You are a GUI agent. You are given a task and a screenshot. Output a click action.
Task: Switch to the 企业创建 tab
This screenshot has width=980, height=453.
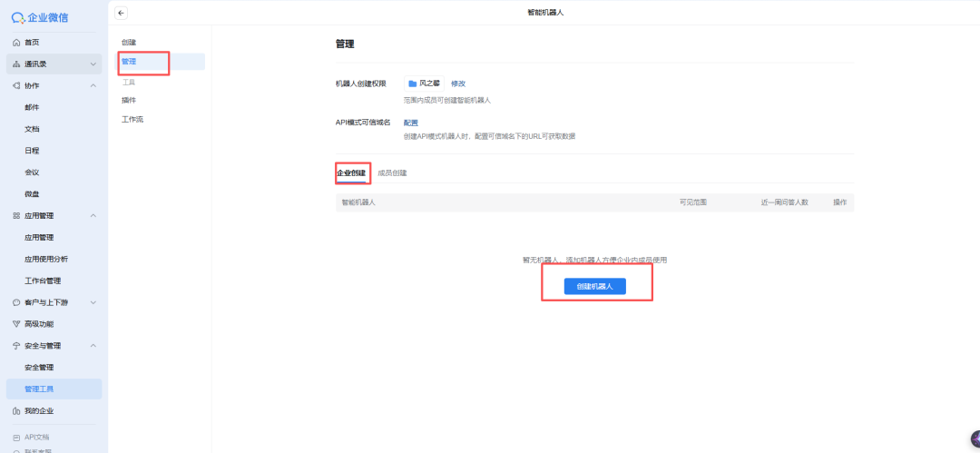click(351, 172)
